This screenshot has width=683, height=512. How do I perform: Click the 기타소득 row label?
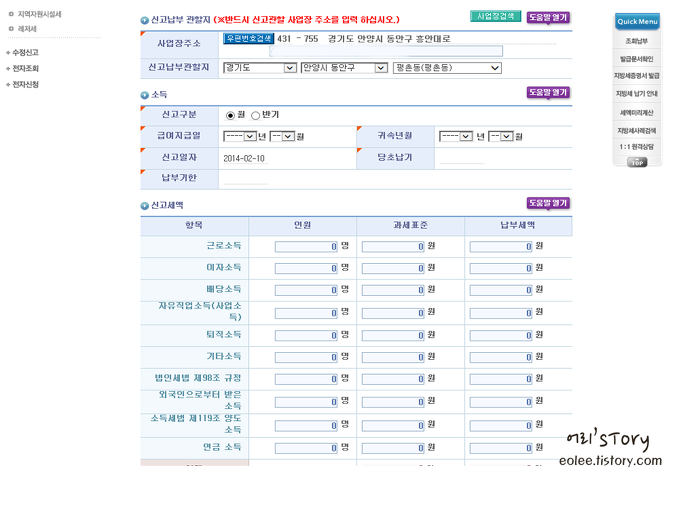[x=224, y=356]
